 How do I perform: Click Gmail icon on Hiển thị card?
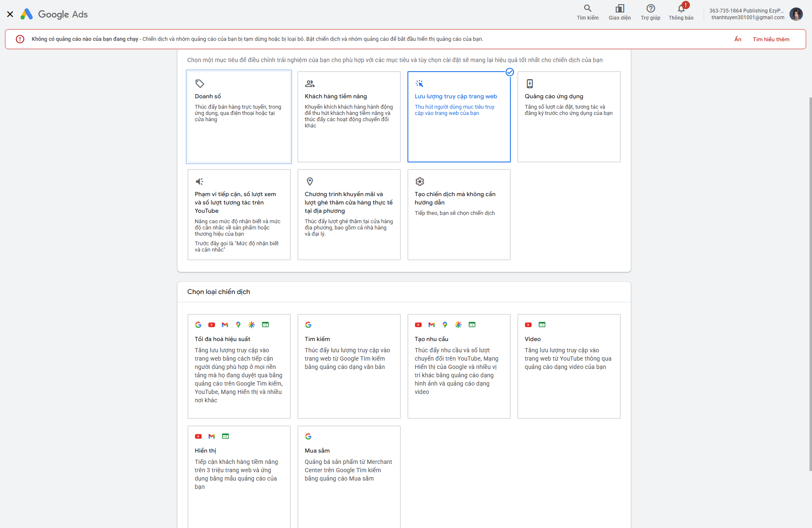pos(212,436)
